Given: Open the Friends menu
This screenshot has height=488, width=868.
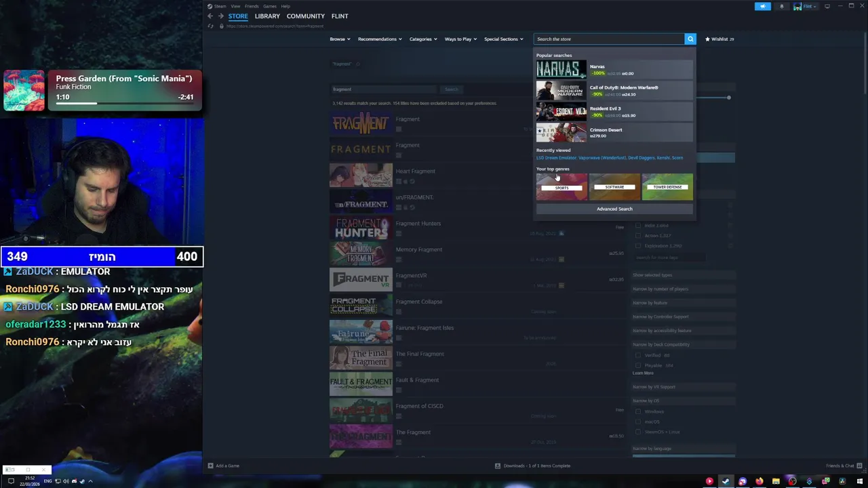Looking at the screenshot, I should click(x=252, y=6).
